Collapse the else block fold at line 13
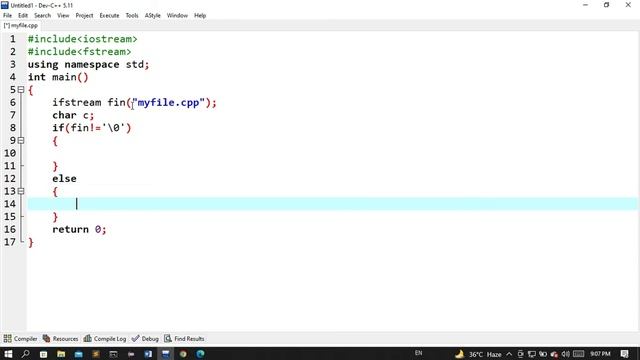640x360 pixels. click(x=21, y=191)
